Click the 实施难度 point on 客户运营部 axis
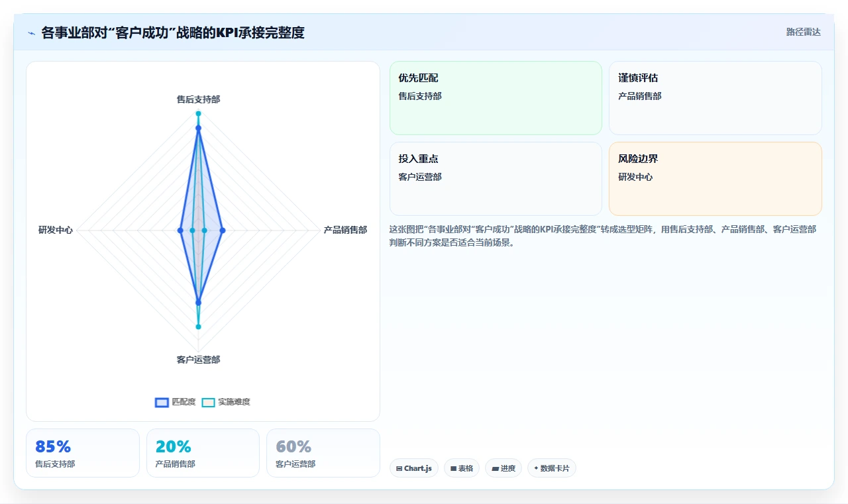 click(x=198, y=327)
